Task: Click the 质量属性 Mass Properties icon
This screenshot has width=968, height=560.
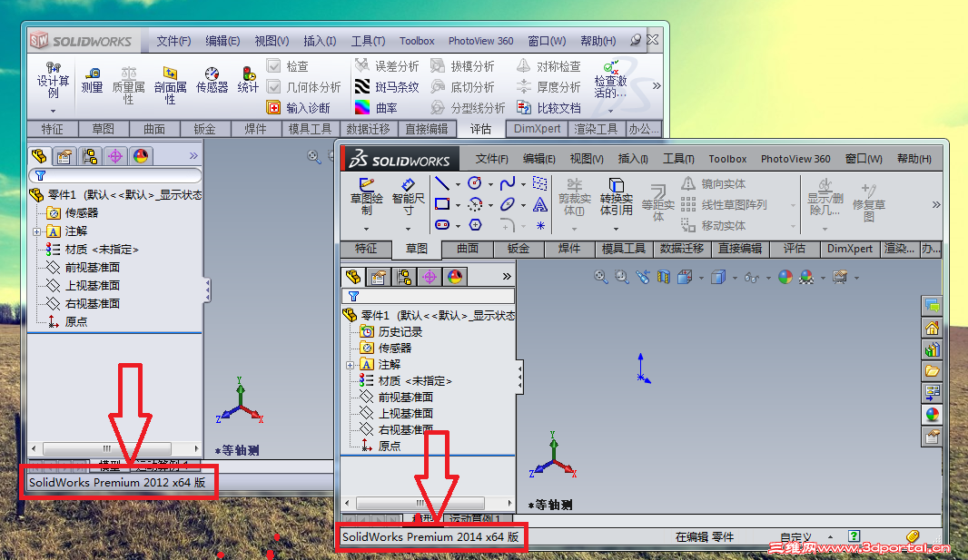Action: 127,79
